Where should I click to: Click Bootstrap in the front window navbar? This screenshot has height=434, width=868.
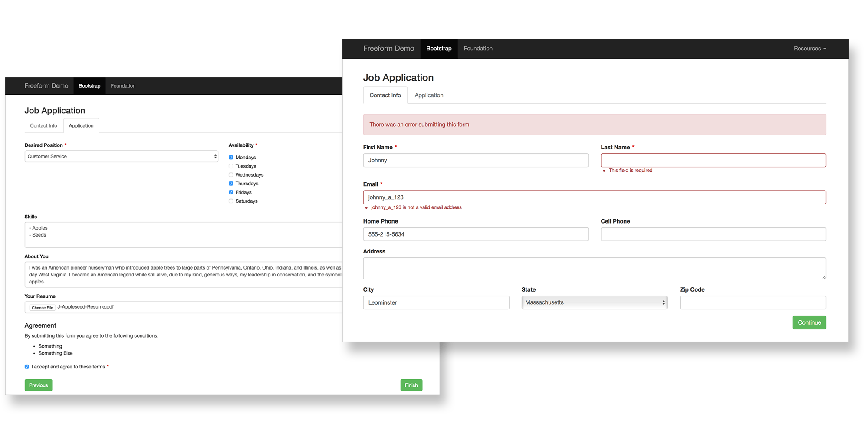(439, 49)
